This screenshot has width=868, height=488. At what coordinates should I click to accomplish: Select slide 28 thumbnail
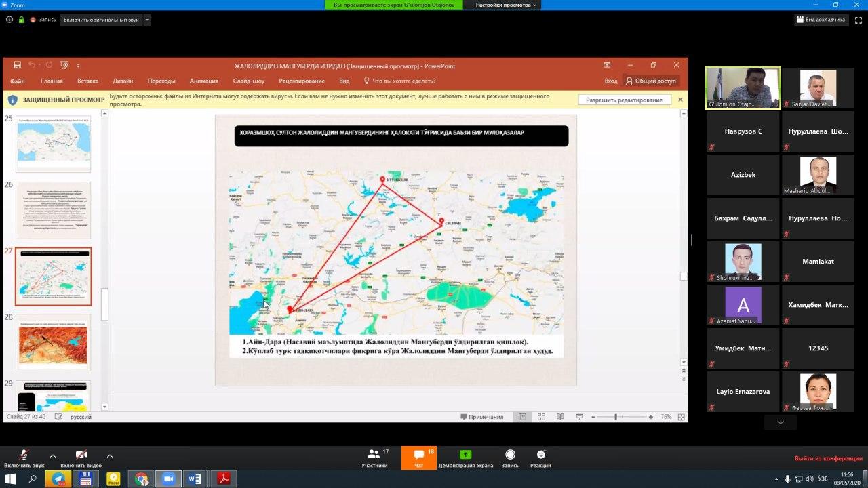click(53, 343)
